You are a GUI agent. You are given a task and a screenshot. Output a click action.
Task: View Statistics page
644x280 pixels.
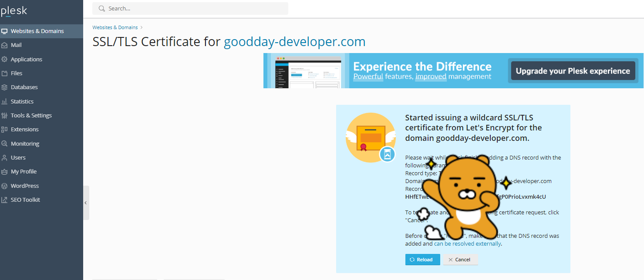point(41,101)
